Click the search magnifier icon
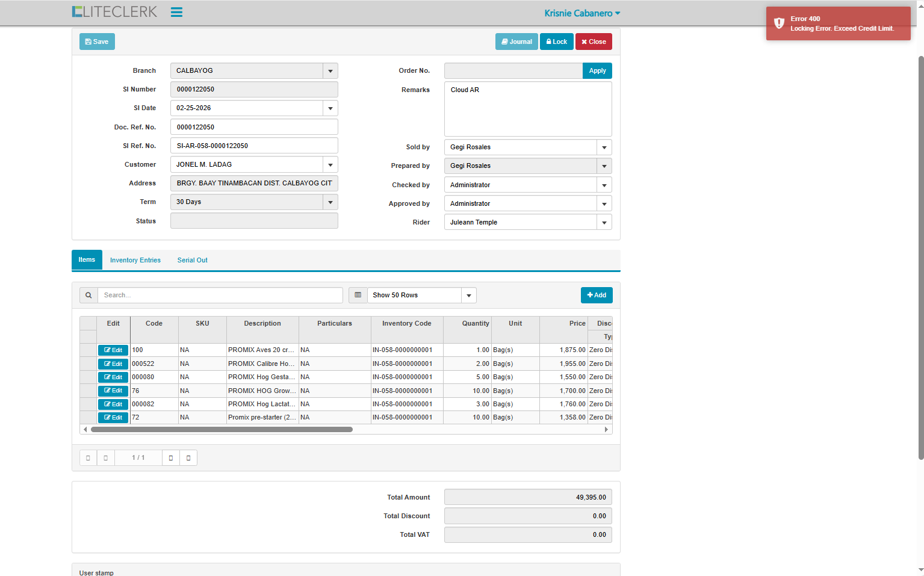This screenshot has height=576, width=924. pyautogui.click(x=88, y=295)
